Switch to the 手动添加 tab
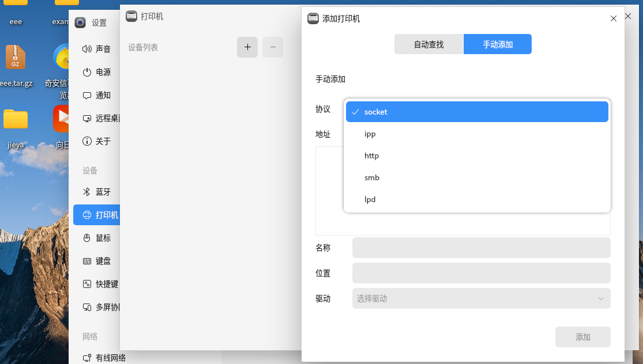643x364 pixels. tap(497, 44)
